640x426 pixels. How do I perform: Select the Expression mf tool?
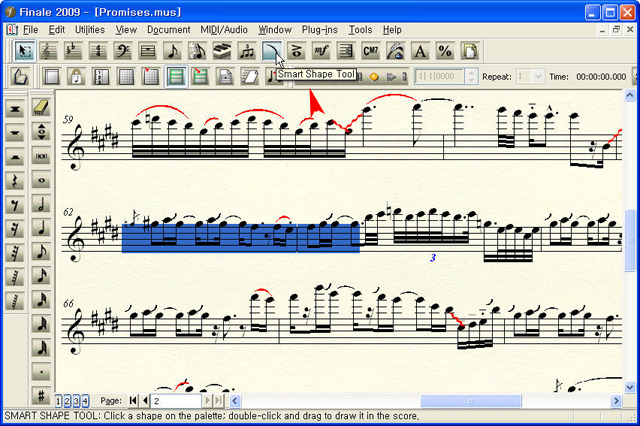tap(321, 51)
